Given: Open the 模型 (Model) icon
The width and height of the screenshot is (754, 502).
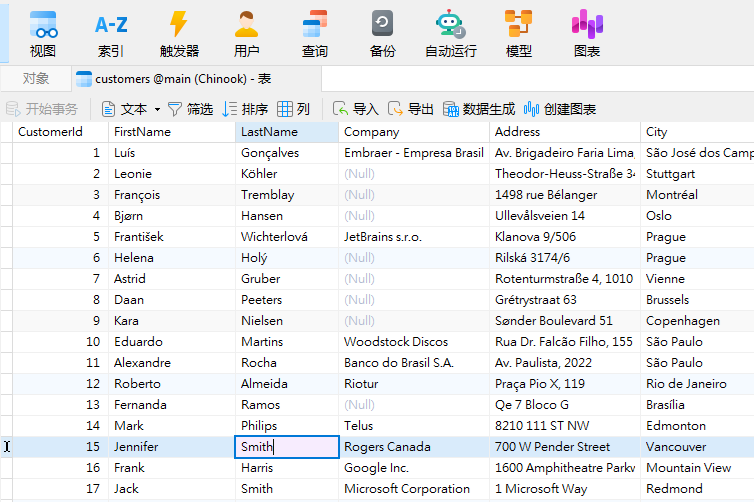Looking at the screenshot, I should click(518, 34).
